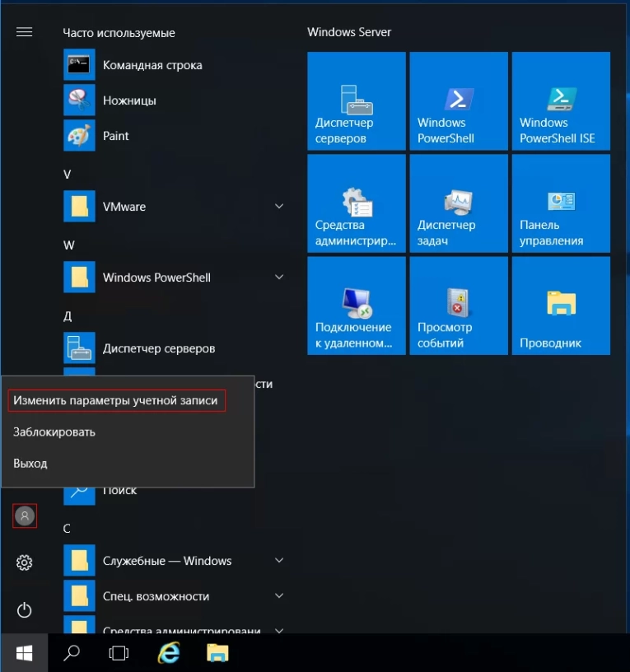Open Internet Explorer from the taskbar
The width and height of the screenshot is (630, 672).
click(x=169, y=653)
